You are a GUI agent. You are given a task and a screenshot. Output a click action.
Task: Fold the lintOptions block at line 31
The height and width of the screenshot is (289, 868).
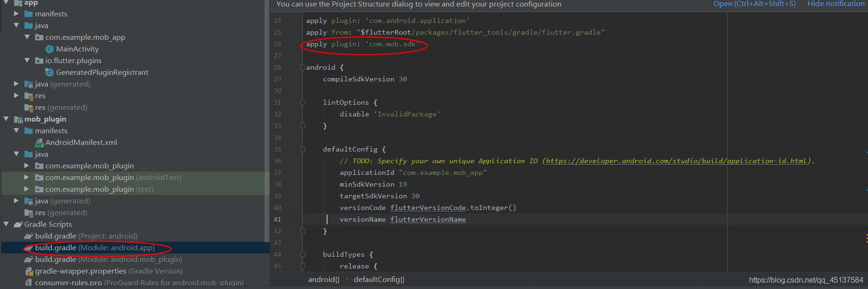click(x=302, y=102)
